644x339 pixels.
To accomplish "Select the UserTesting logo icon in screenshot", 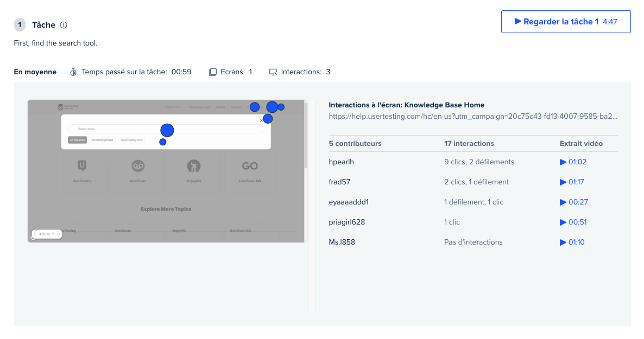I will point(82,166).
